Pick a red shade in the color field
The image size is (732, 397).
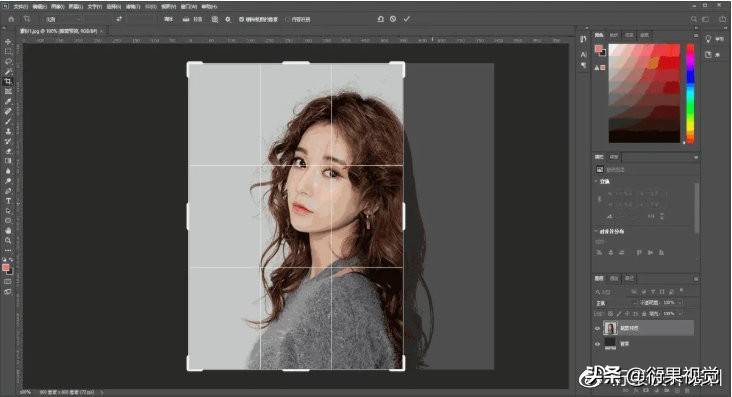(644, 93)
